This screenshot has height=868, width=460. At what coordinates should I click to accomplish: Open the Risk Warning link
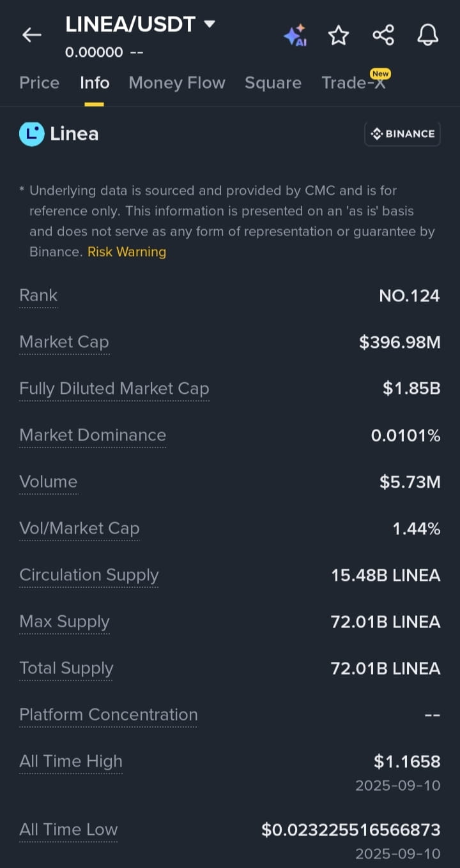click(x=126, y=251)
